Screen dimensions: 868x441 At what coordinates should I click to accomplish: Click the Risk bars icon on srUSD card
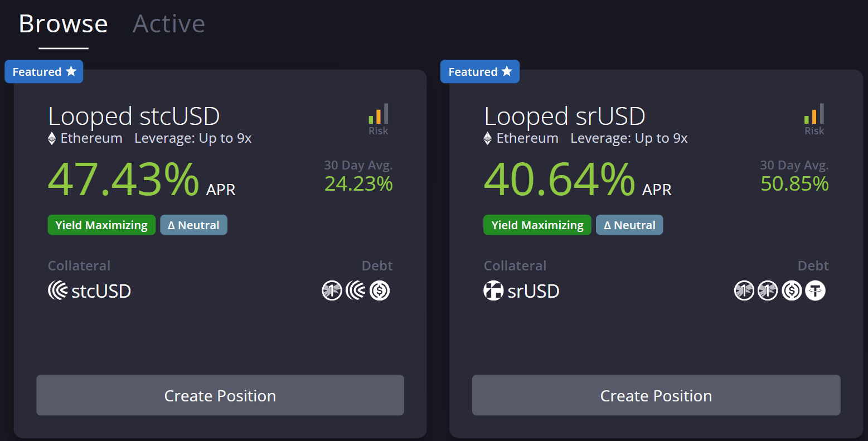814,114
